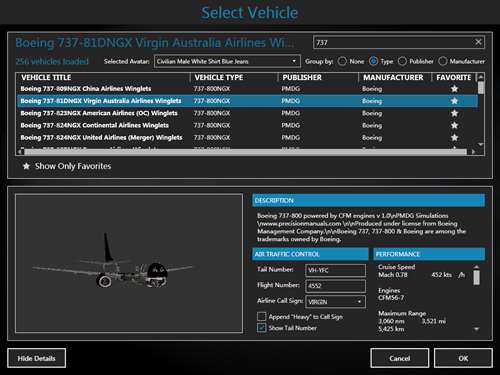
Task: Enable Append Heavy to Call Sign
Action: [262, 316]
